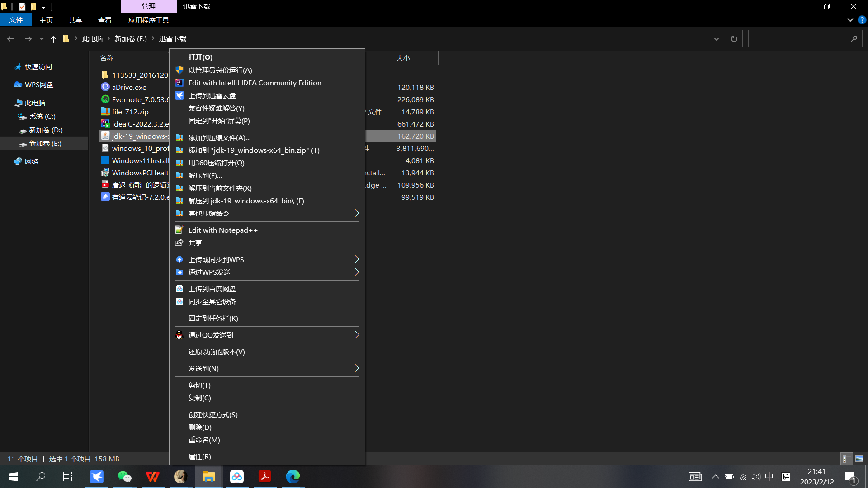Choose 复制(C) in context menu

267,398
